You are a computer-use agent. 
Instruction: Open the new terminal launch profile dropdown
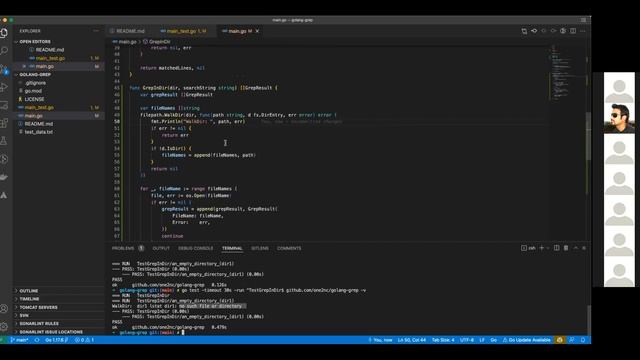(x=548, y=248)
